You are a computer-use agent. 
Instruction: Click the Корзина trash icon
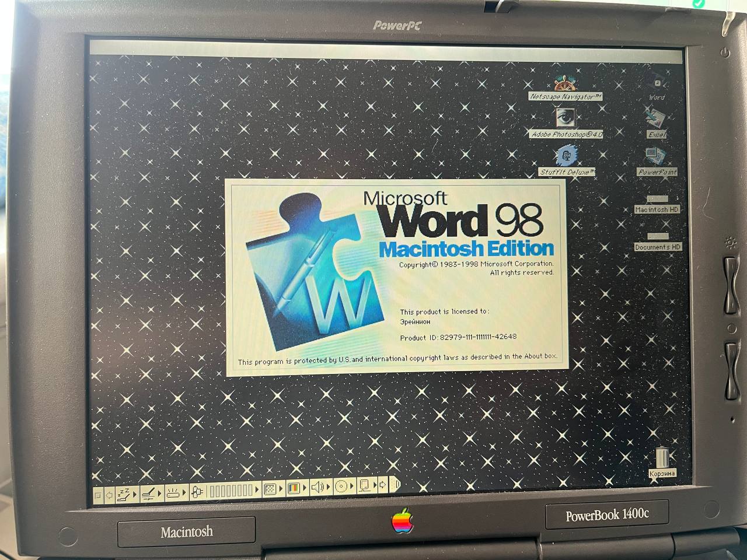tap(662, 457)
